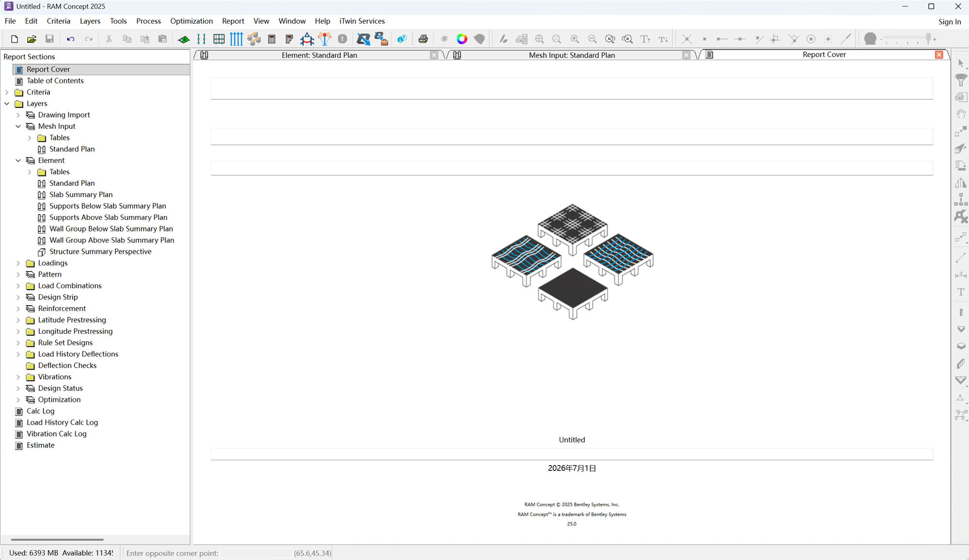Expand the Reinforcement layer
The image size is (969, 560).
[x=18, y=309]
